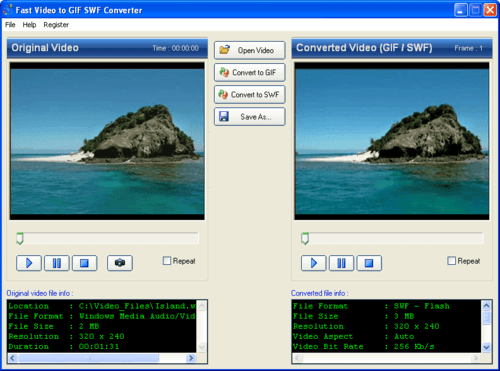Screen dimensions: 500x371
Task: Play the original video
Action: 29,263
